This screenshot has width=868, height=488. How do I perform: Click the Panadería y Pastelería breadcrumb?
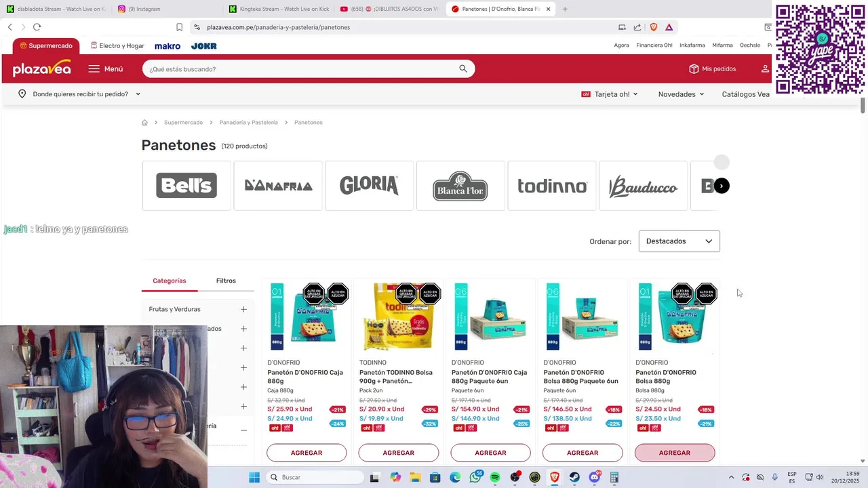(248, 123)
